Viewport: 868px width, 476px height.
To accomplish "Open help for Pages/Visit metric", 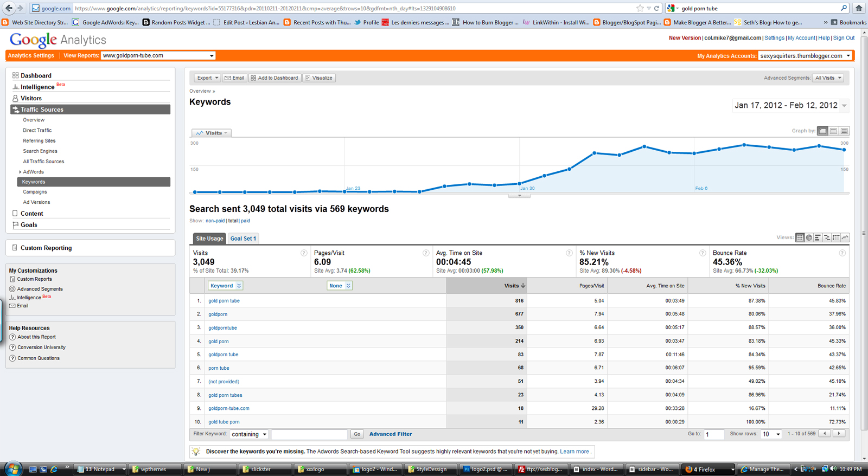I will coord(426,253).
